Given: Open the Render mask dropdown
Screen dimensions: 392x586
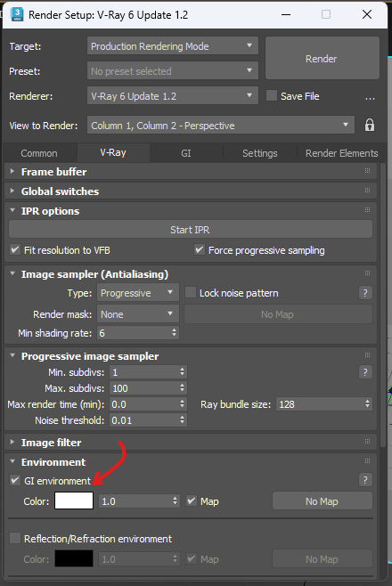Looking at the screenshot, I should click(138, 314).
